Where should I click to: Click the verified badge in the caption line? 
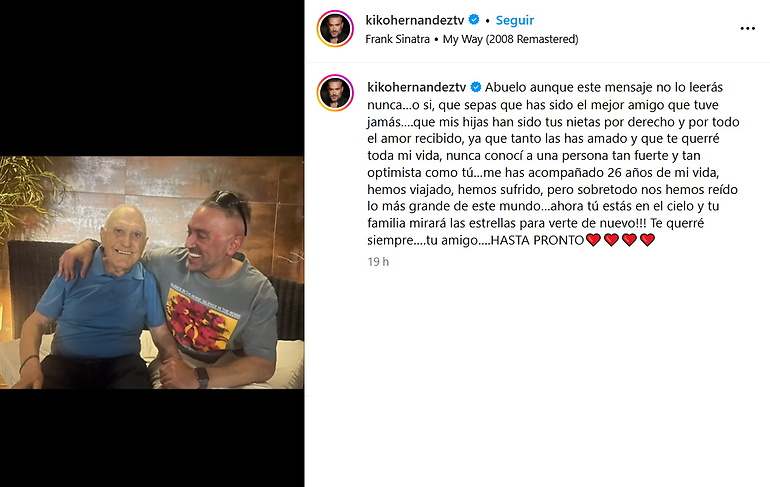pos(476,87)
